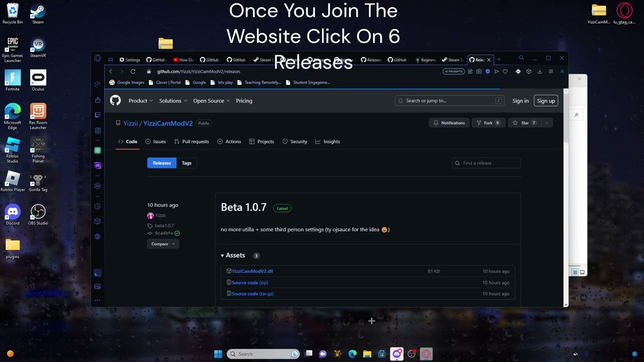
Task: Open settings gear in Opera sidebar
Action: coord(98,236)
